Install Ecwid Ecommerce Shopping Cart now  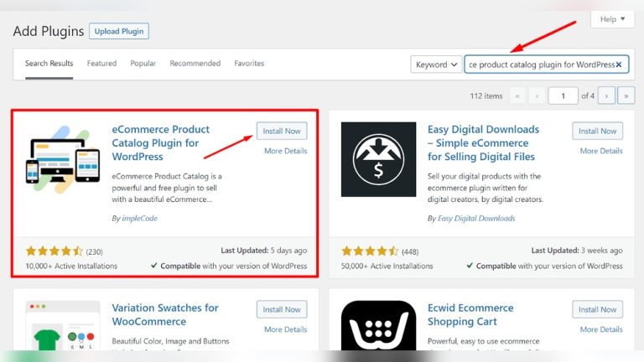[597, 309]
